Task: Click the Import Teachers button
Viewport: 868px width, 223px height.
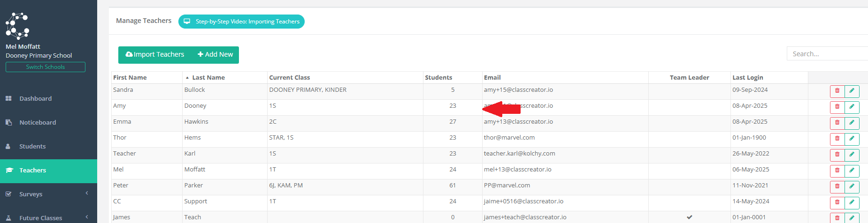Action: click(x=155, y=54)
